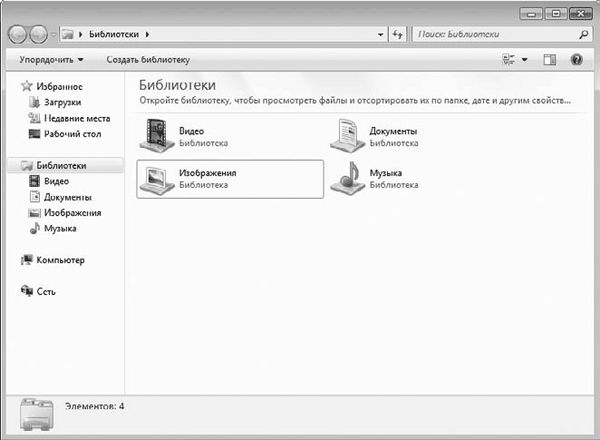
Task: Click the forward navigation arrow
Action: (x=38, y=34)
